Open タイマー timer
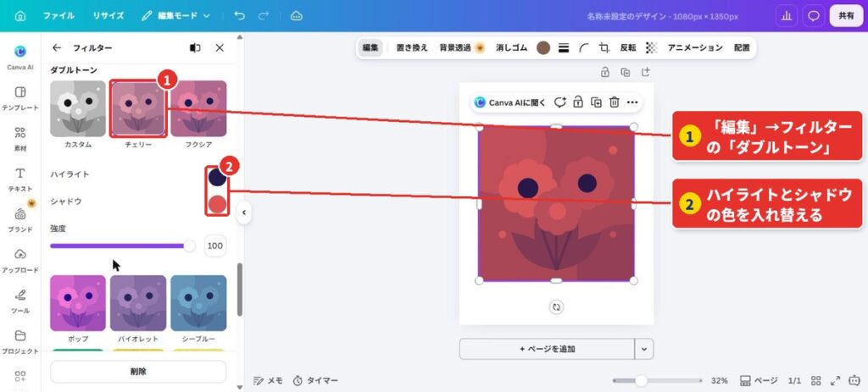Viewport: 868px width, 392px height. [x=315, y=380]
